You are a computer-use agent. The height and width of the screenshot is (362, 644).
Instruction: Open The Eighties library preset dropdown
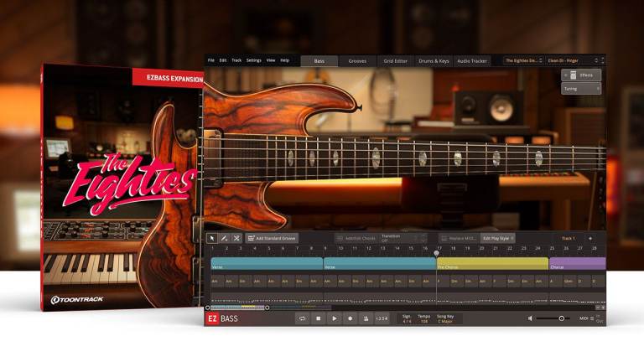[522, 60]
